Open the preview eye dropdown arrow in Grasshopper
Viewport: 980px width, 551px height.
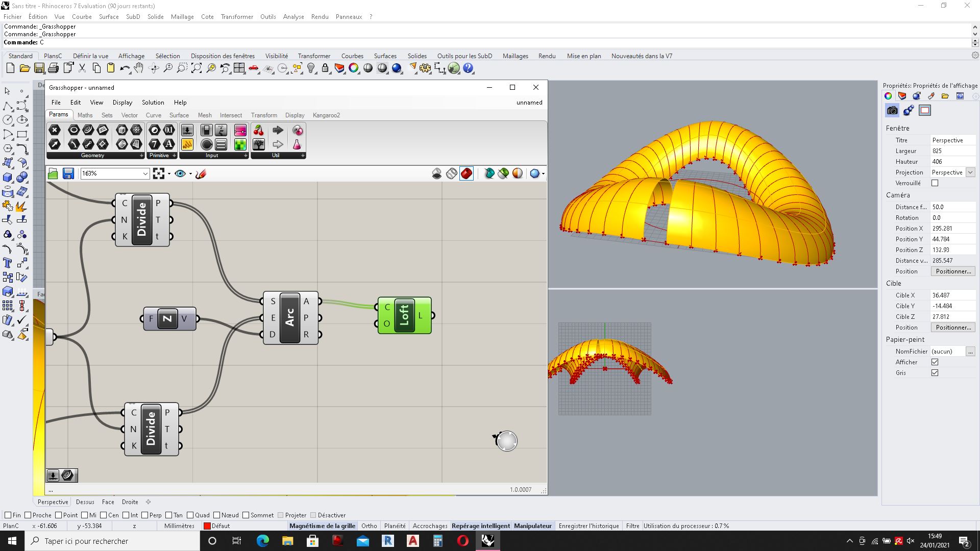coord(190,174)
